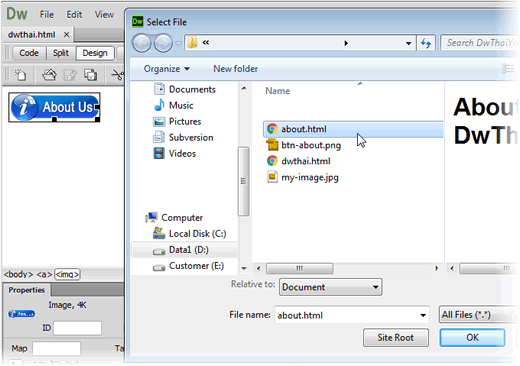Open Data1 (D:) drive
The width and height of the screenshot is (520, 366).
(x=184, y=250)
